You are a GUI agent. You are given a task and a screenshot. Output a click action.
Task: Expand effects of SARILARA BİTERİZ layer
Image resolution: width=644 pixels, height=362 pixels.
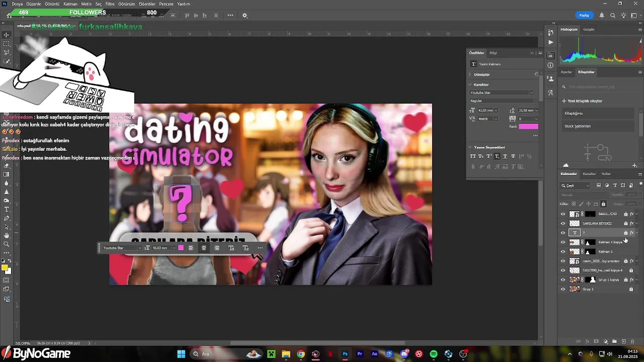637,223
